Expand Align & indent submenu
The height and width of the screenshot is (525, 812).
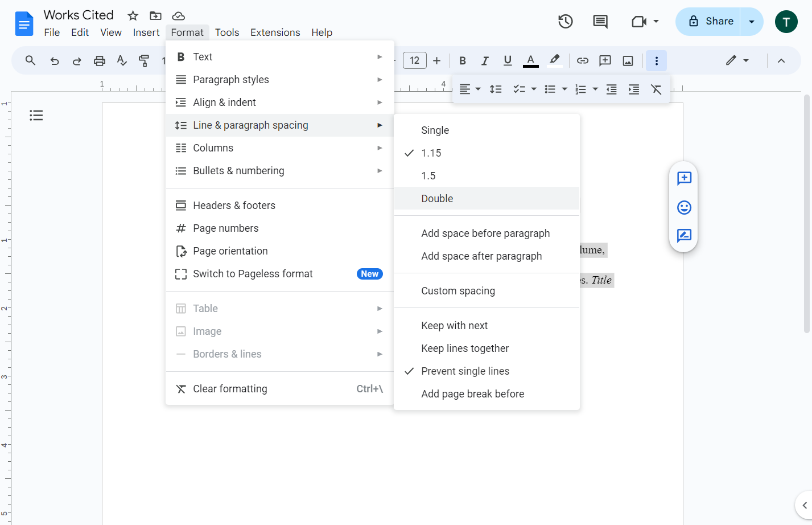280,102
